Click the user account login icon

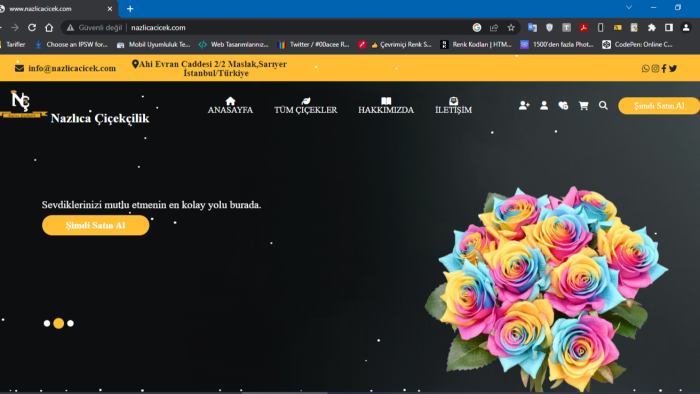pyautogui.click(x=544, y=105)
